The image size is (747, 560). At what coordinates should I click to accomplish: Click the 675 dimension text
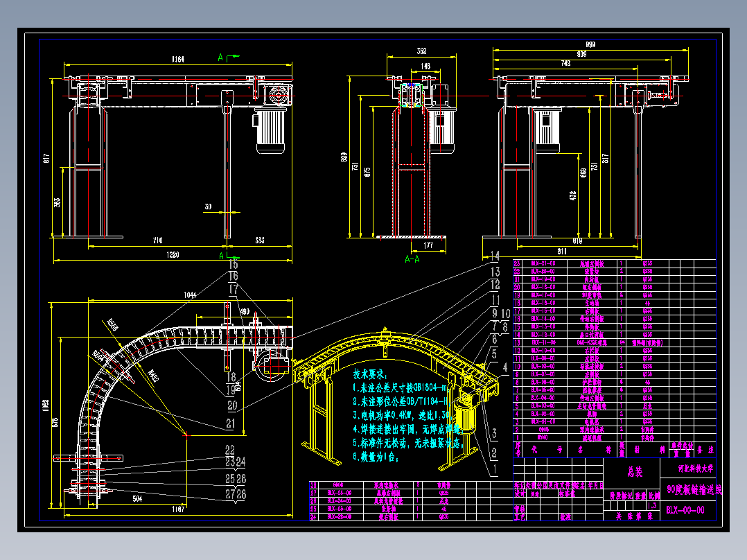[367, 172]
